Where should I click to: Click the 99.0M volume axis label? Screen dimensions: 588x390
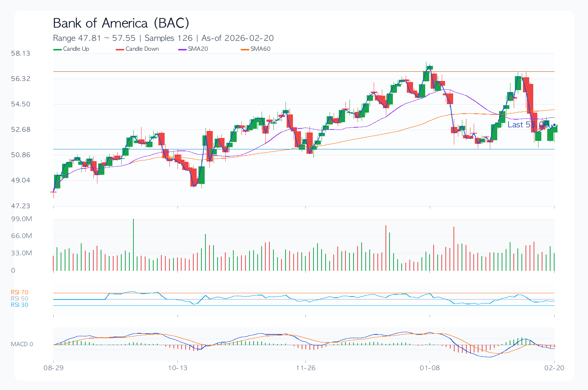pos(21,219)
